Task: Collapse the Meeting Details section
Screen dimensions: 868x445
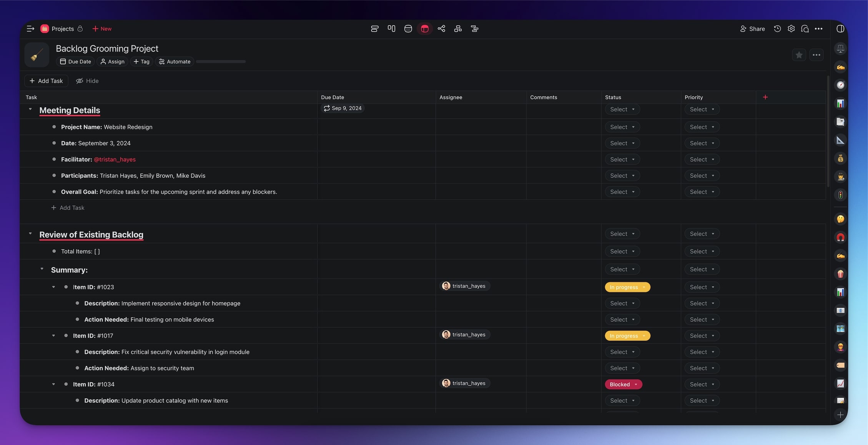Action: pyautogui.click(x=30, y=109)
